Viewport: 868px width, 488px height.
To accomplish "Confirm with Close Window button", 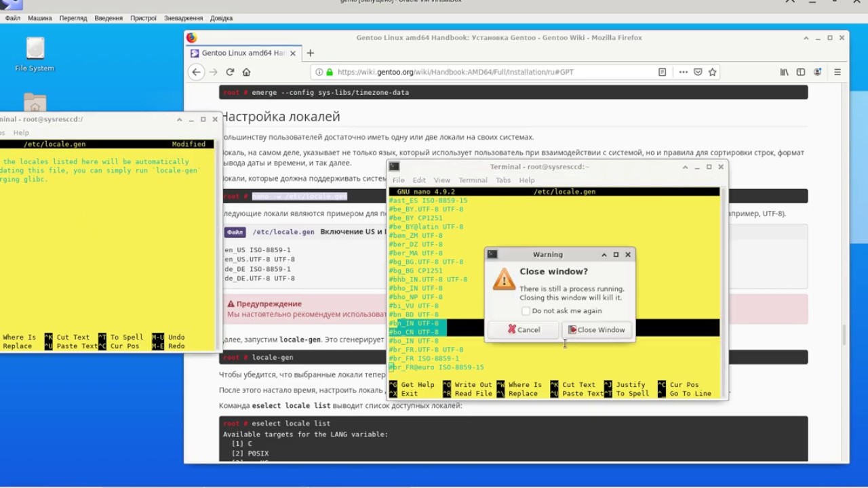I will coord(597,330).
